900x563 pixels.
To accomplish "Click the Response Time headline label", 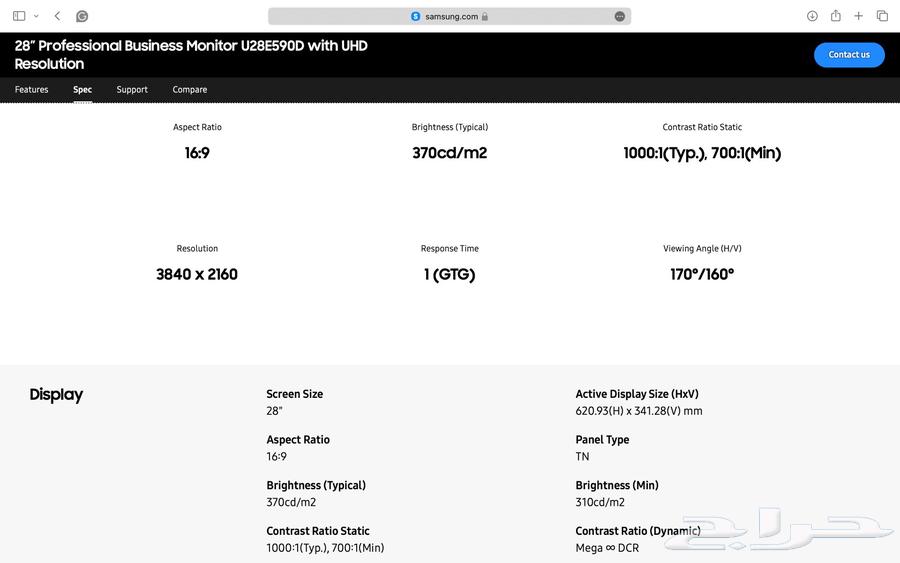I will [x=449, y=249].
